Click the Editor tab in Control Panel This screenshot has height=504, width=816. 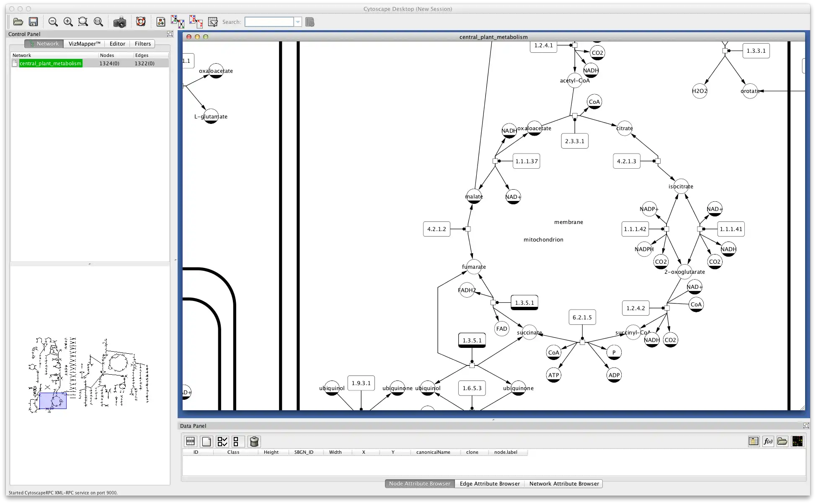click(x=118, y=44)
